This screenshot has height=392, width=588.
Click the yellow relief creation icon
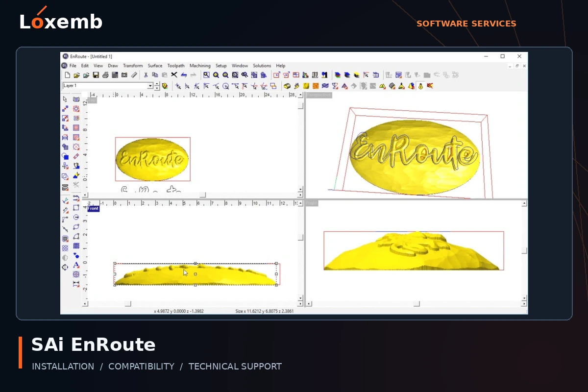(x=287, y=86)
